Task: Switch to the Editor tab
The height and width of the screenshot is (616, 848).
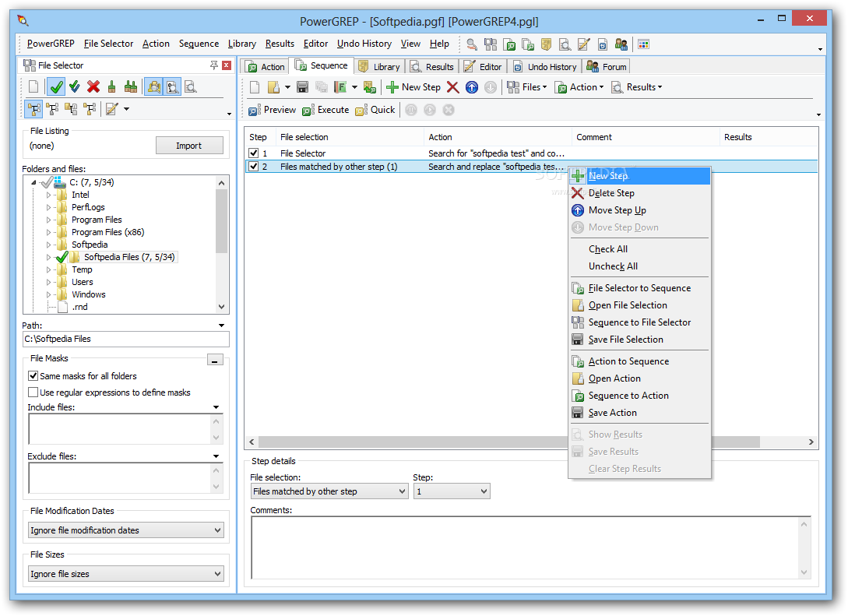Action: [484, 66]
